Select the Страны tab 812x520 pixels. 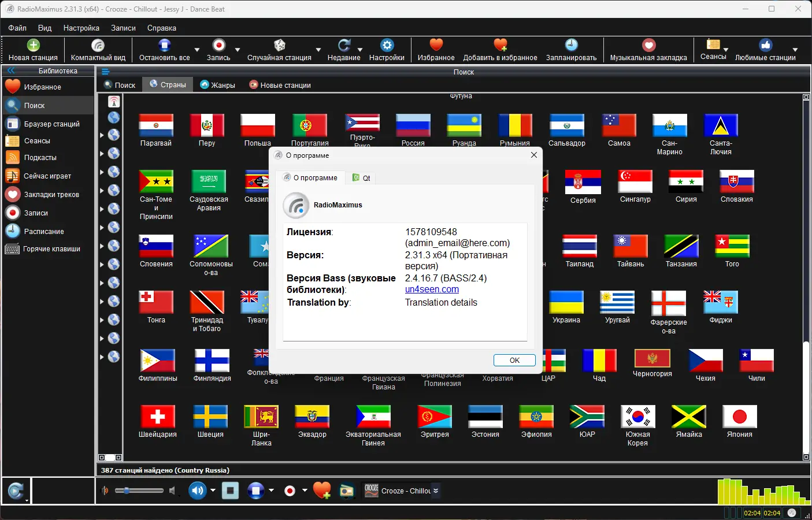pyautogui.click(x=168, y=84)
